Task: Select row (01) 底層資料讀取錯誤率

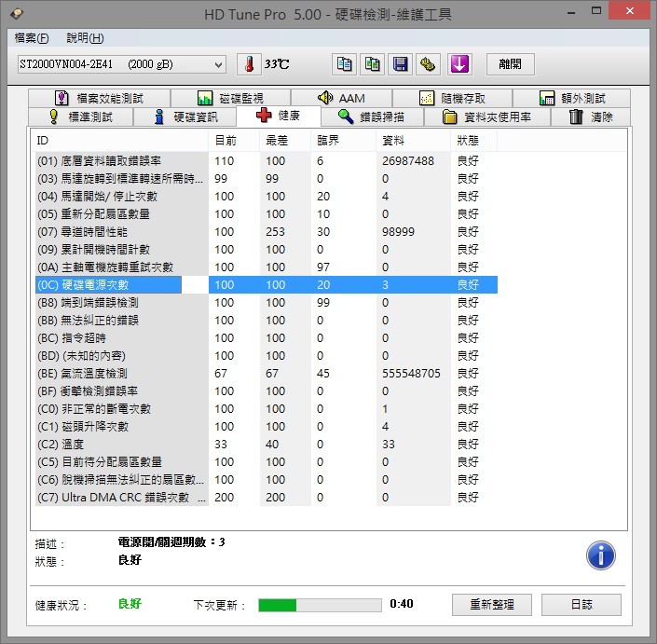Action: click(267, 161)
